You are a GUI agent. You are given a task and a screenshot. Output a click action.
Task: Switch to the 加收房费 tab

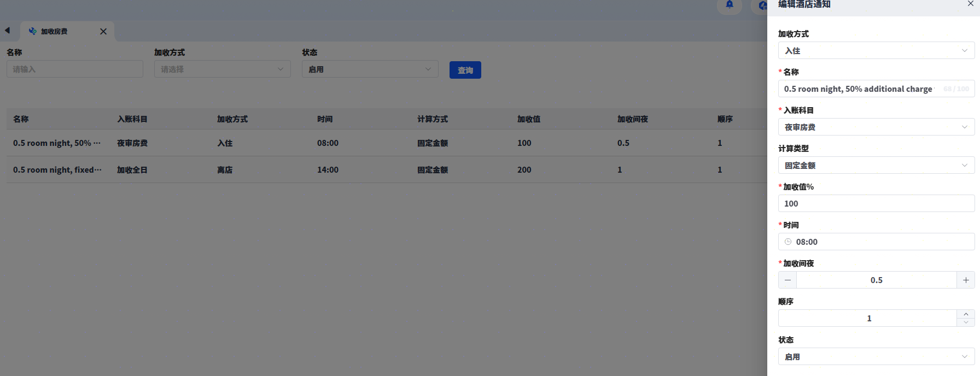coord(55,32)
